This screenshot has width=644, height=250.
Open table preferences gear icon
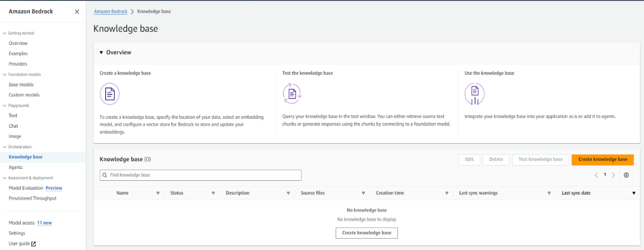tap(626, 175)
